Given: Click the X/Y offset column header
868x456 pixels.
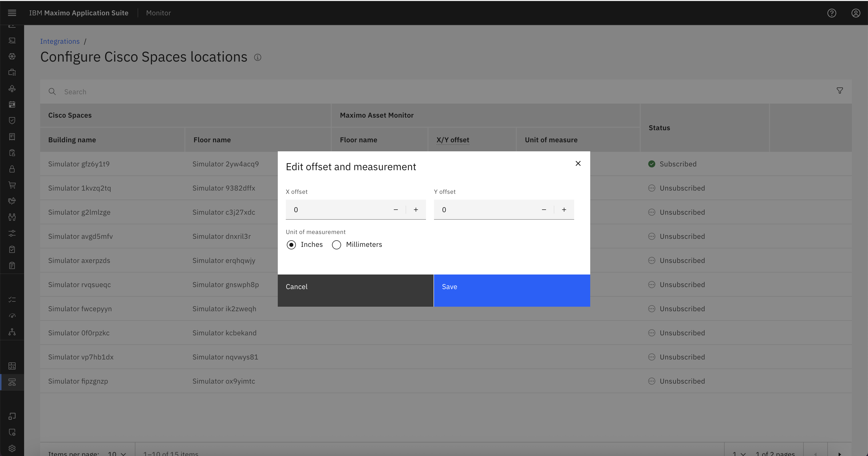Looking at the screenshot, I should [x=453, y=140].
